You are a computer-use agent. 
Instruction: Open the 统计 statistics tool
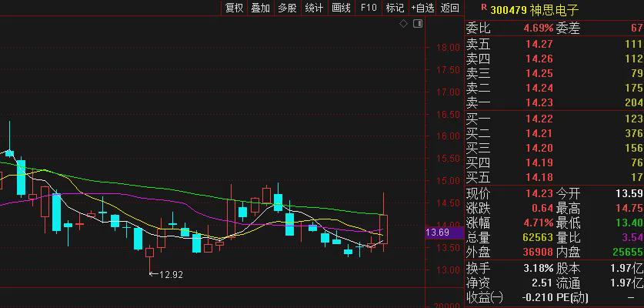coord(314,8)
